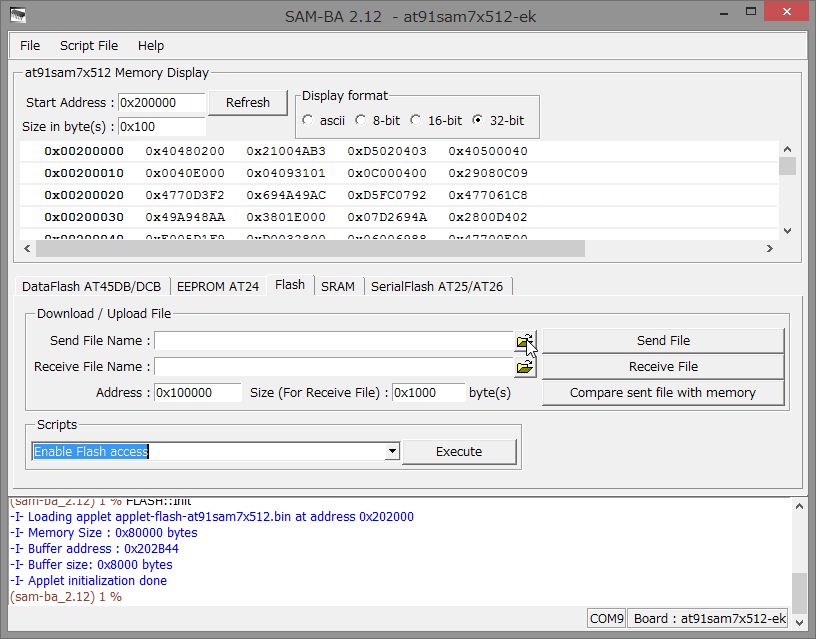Click the memory display horizontal scrollbar thumb
This screenshot has width=816, height=639.
pos(310,249)
